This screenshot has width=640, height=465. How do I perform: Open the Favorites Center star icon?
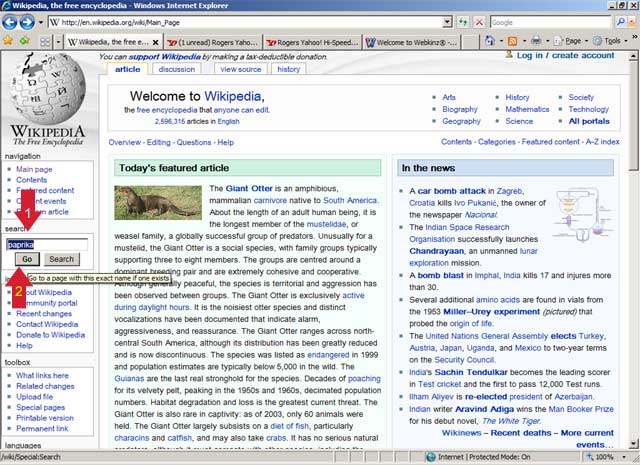(x=8, y=41)
